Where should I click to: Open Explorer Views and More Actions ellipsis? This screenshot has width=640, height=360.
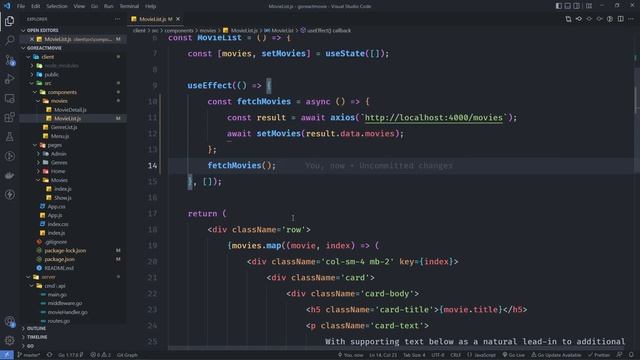coord(118,19)
